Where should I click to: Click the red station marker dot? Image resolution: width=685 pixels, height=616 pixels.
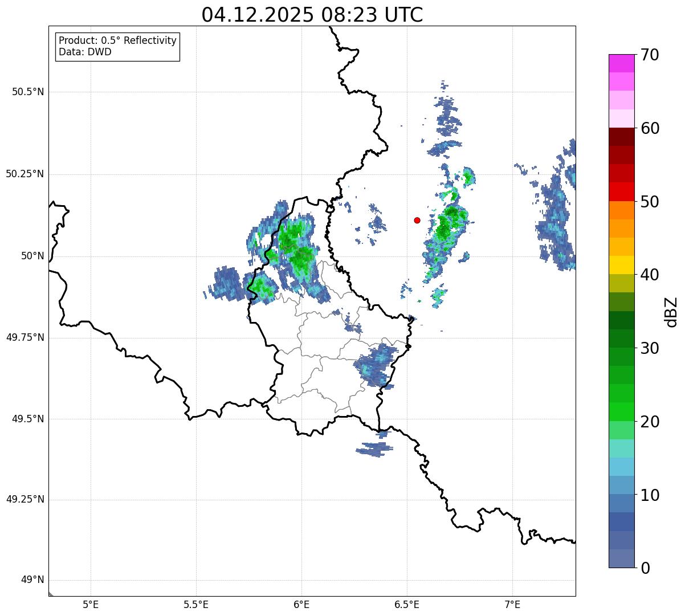[417, 220]
